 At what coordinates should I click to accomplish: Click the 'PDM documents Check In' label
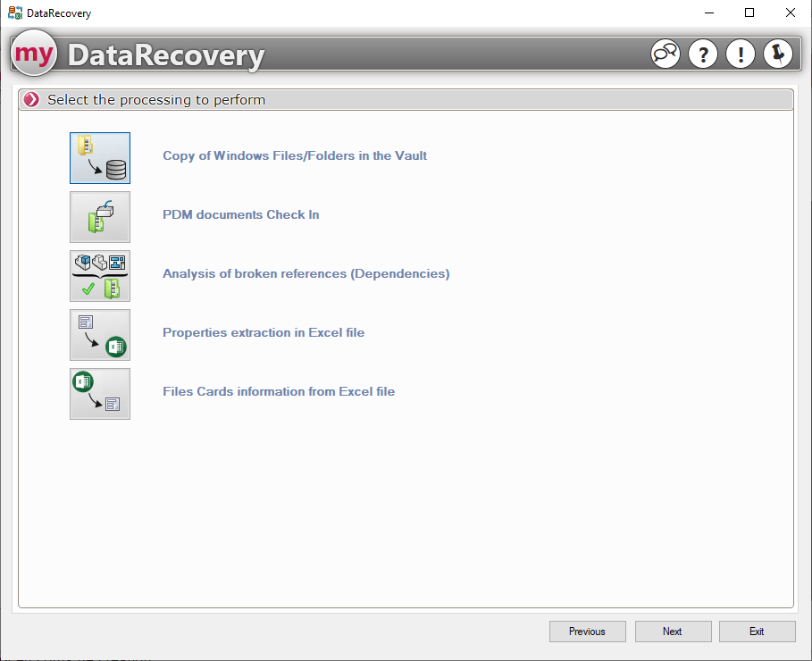click(x=240, y=214)
